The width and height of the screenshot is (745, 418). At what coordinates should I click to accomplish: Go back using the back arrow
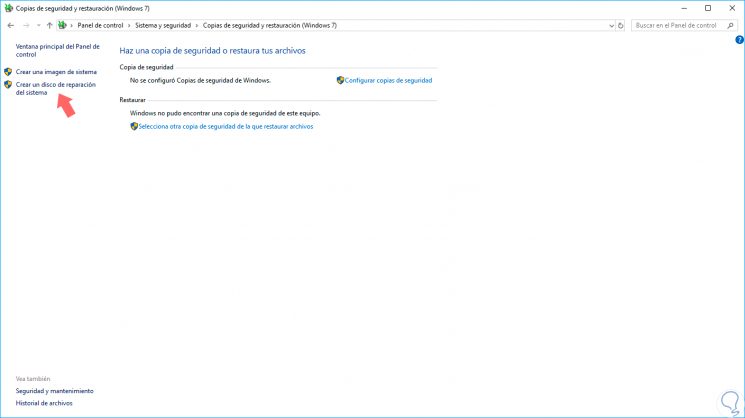pos(10,26)
